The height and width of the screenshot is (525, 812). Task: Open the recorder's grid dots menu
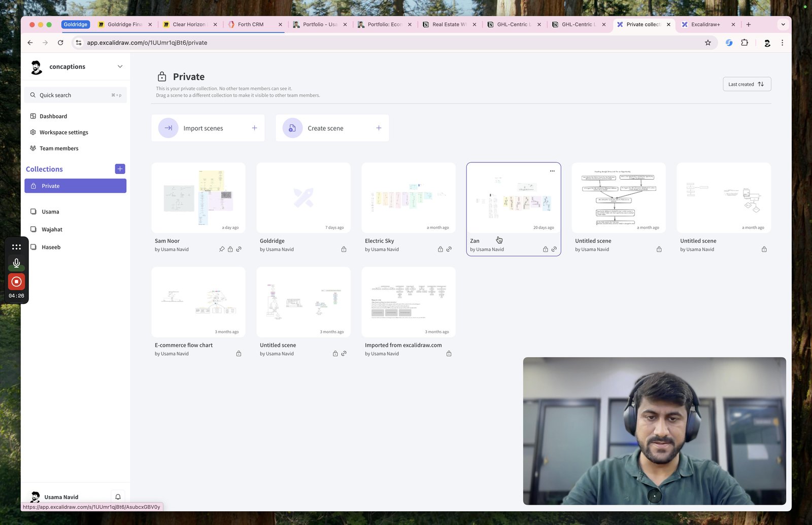[x=16, y=247]
